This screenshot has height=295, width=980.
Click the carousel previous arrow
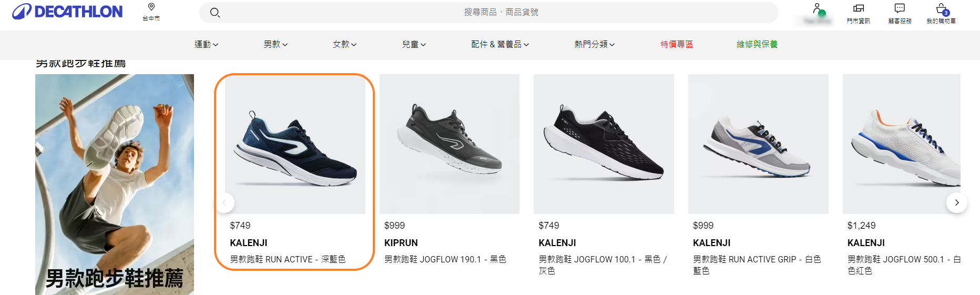[x=224, y=202]
